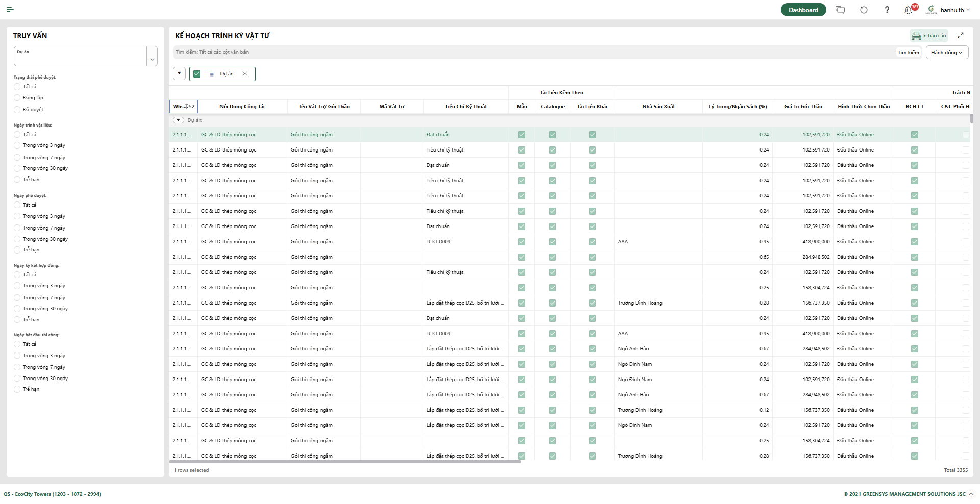Uncheck the Dự án group chip checkbox
The height and width of the screenshot is (504, 980).
point(197,74)
